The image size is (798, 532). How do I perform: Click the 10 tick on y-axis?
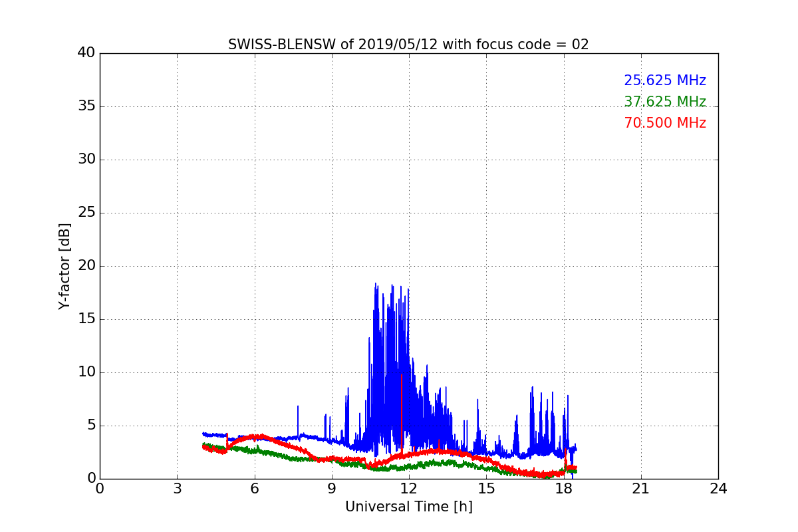coord(86,372)
